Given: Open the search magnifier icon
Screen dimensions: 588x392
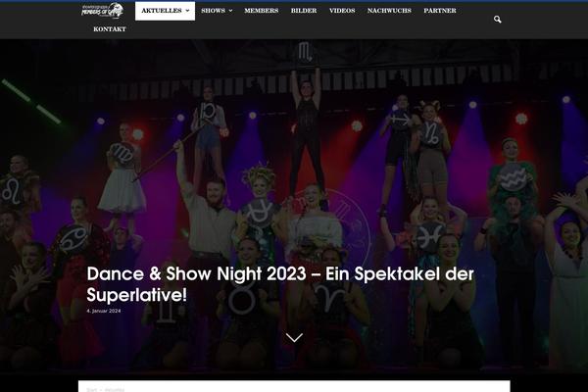Looking at the screenshot, I should click(497, 20).
